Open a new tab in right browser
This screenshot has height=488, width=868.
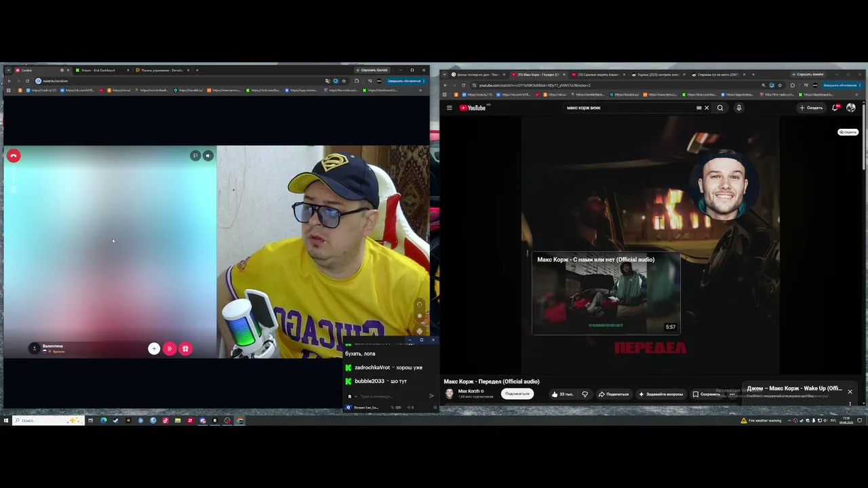pyautogui.click(x=753, y=75)
